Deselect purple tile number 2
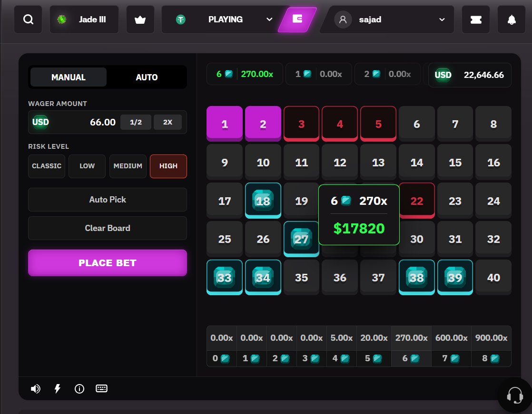 263,124
